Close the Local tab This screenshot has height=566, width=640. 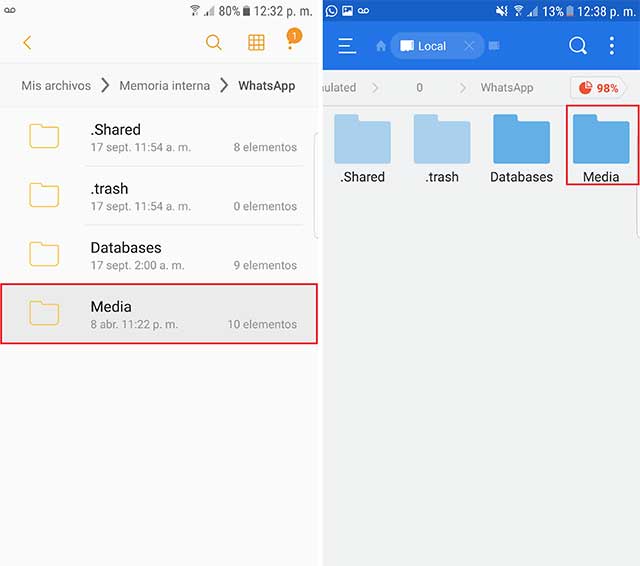pos(469,46)
